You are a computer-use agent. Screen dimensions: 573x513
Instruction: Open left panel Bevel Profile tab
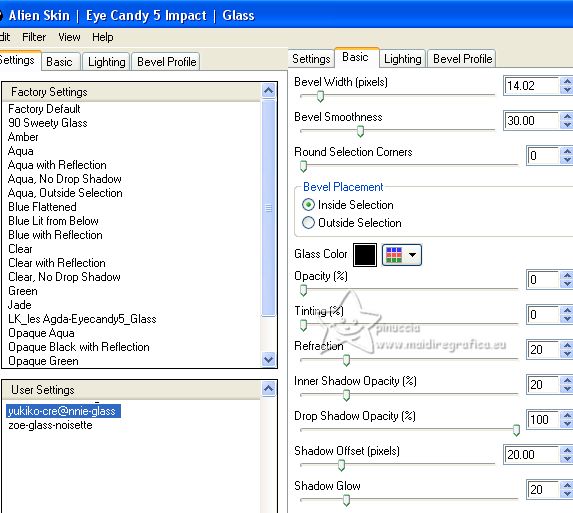click(x=167, y=62)
